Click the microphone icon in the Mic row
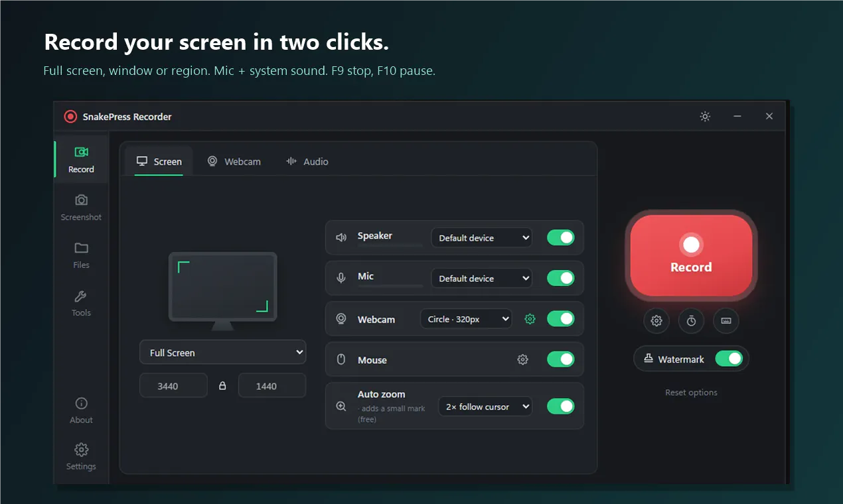 [x=341, y=278]
